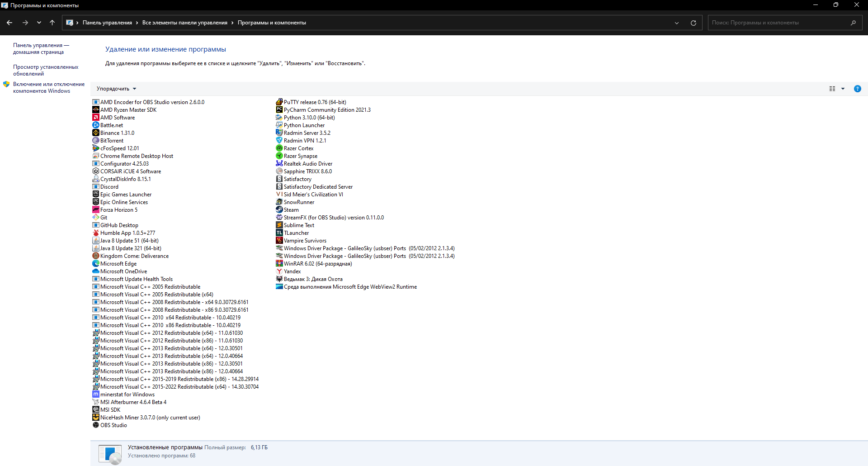This screenshot has width=868, height=466.
Task: Click the Sublime Text icon
Action: point(279,225)
